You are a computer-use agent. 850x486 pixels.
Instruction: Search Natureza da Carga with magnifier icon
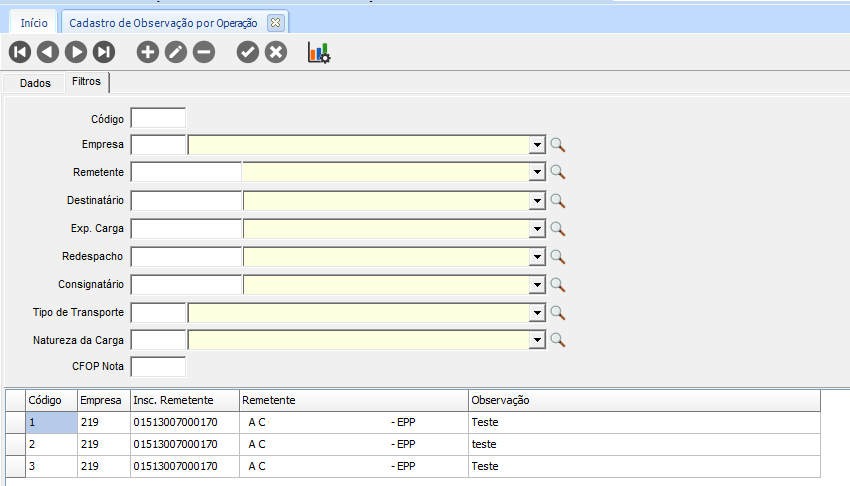[x=558, y=340]
